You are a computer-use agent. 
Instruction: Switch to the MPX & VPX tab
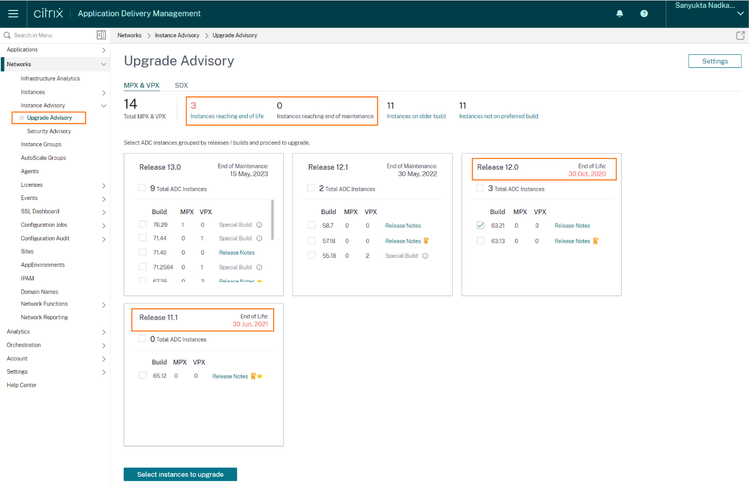(142, 85)
